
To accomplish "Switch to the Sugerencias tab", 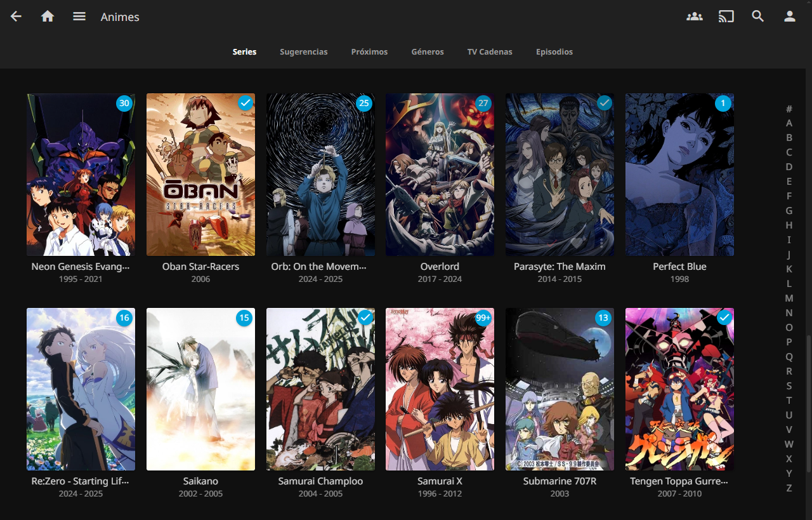I will 304,51.
